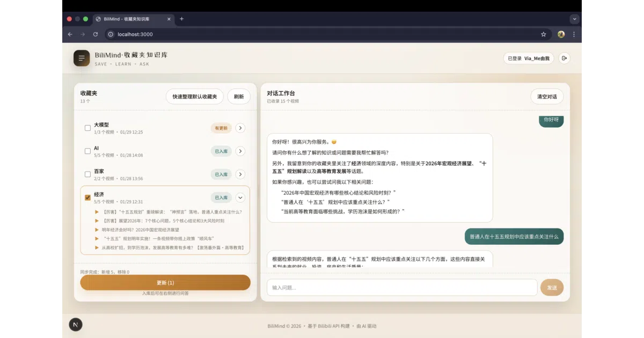This screenshot has width=644, height=338.
Task: Reload the page with the refresh icon
Action: pos(96,34)
